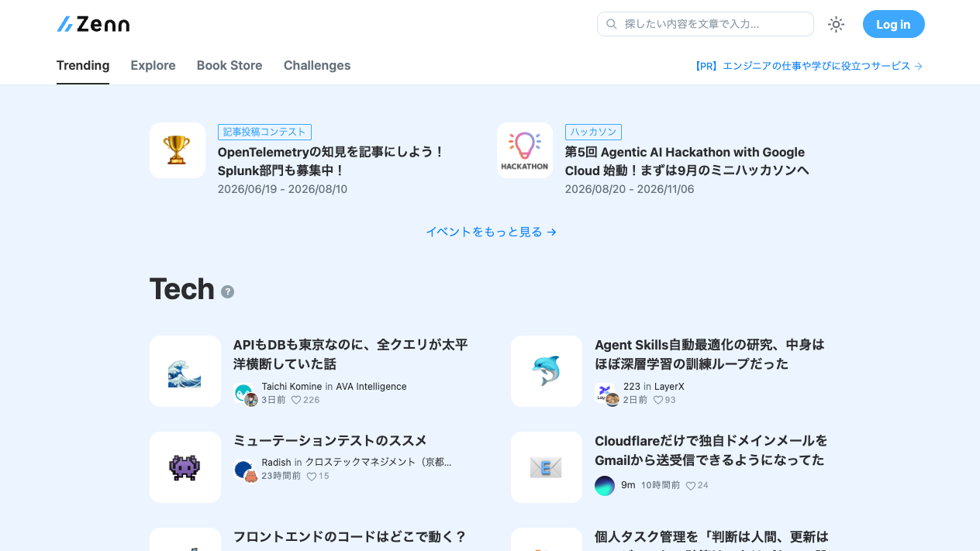Open the Agentic AI Hackathon event title

pyautogui.click(x=687, y=161)
